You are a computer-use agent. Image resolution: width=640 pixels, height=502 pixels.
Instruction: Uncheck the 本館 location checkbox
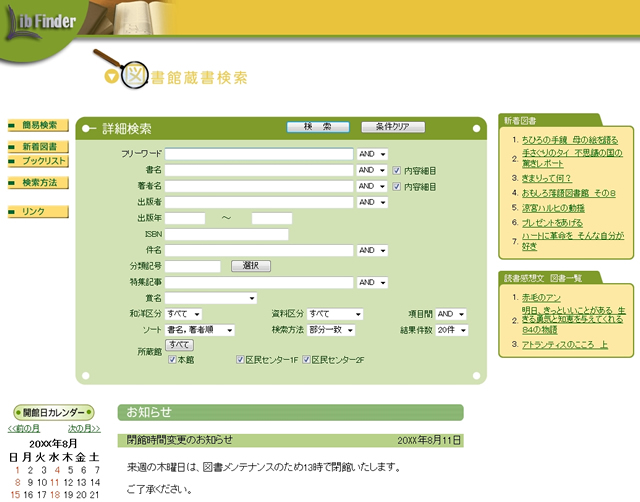pos(171,360)
